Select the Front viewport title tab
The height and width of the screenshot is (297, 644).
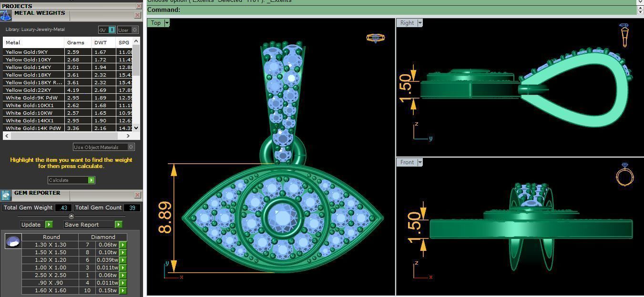click(x=407, y=162)
